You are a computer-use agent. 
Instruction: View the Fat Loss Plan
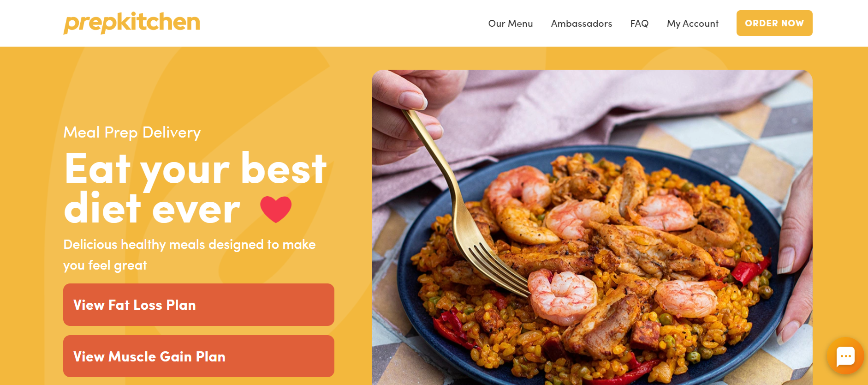(199, 305)
